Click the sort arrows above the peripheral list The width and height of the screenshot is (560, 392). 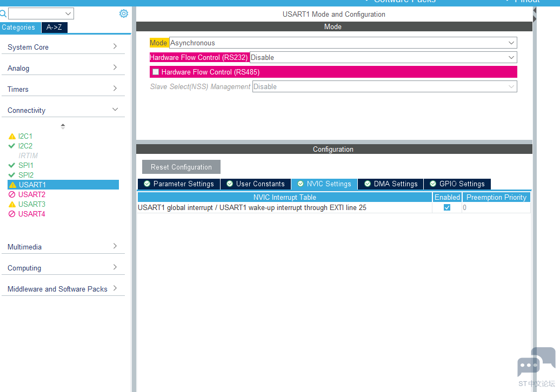point(63,126)
